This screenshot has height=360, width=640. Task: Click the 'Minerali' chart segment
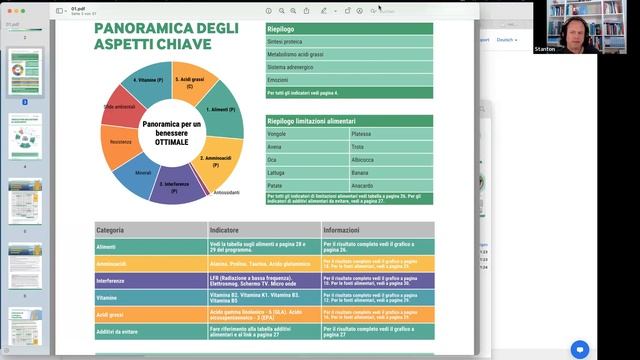[143, 173]
